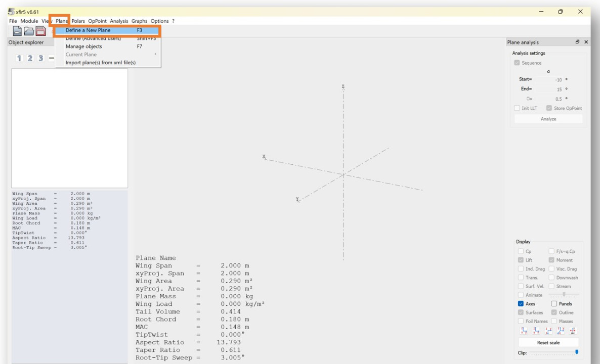Image resolution: width=600 pixels, height=364 pixels.
Task: Enable the Panels checkbox
Action: (553, 304)
